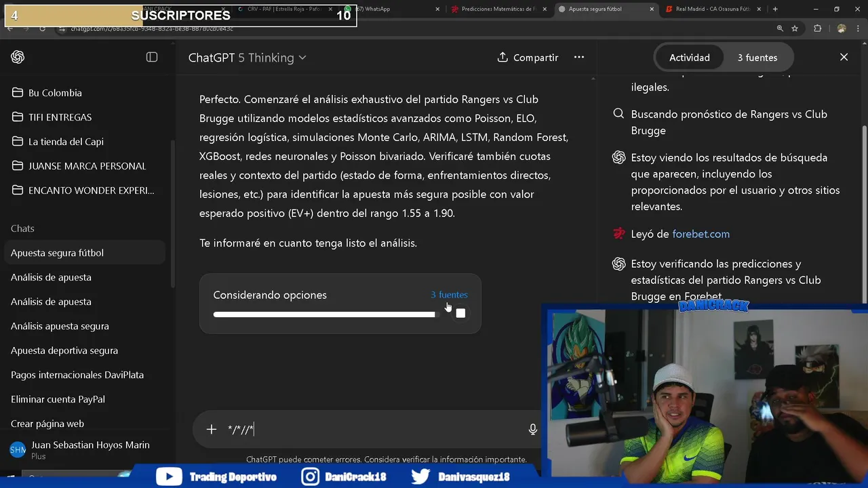
Task: Close the Predicciones Matemáticas browser tab
Action: click(x=545, y=9)
